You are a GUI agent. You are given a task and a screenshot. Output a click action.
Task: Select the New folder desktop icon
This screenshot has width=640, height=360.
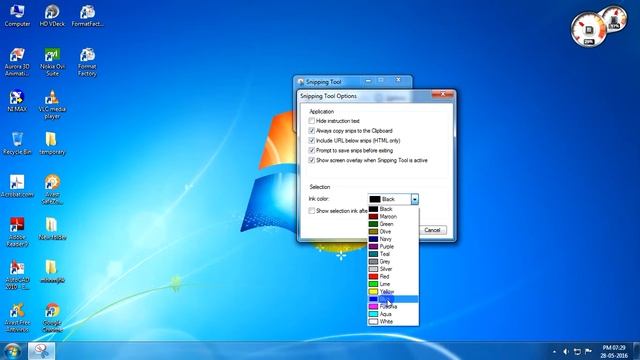click(52, 229)
